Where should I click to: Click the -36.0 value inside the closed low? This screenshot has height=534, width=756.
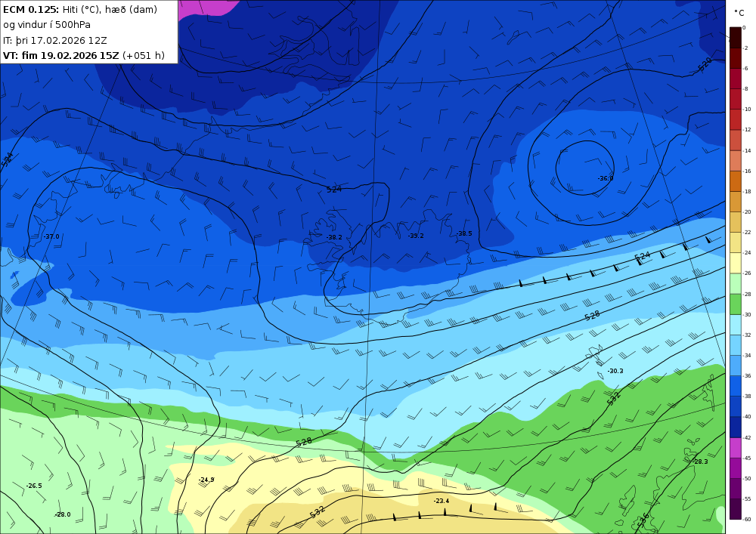606,178
